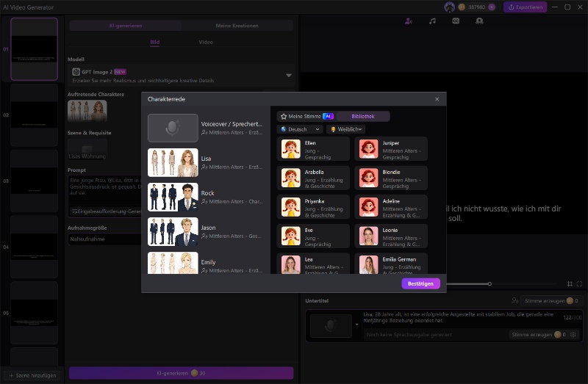Select scene 01 thumbnail

34,49
